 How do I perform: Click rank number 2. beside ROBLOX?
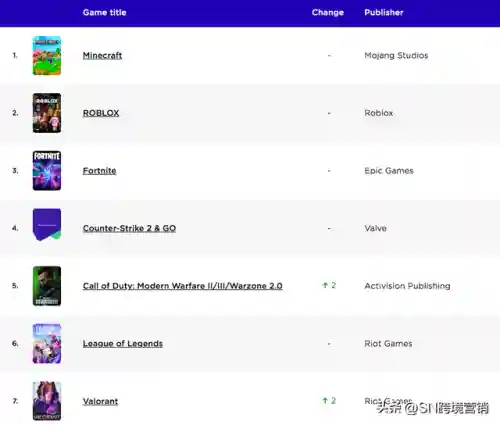click(x=15, y=113)
